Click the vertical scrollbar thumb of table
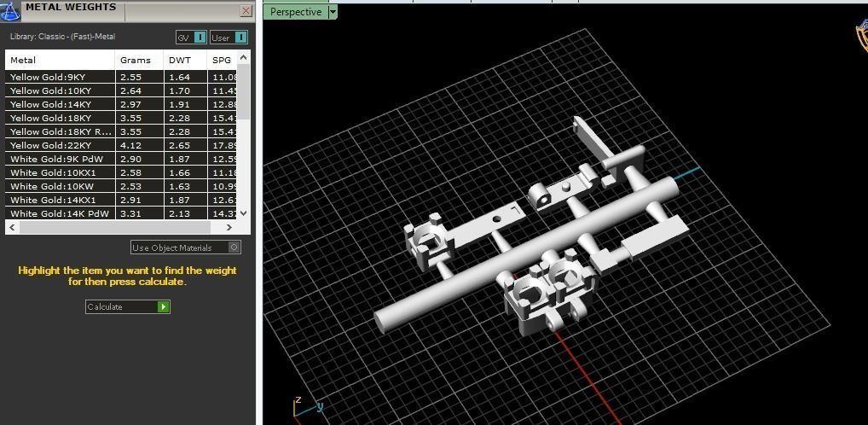868x425 pixels. coord(244,91)
